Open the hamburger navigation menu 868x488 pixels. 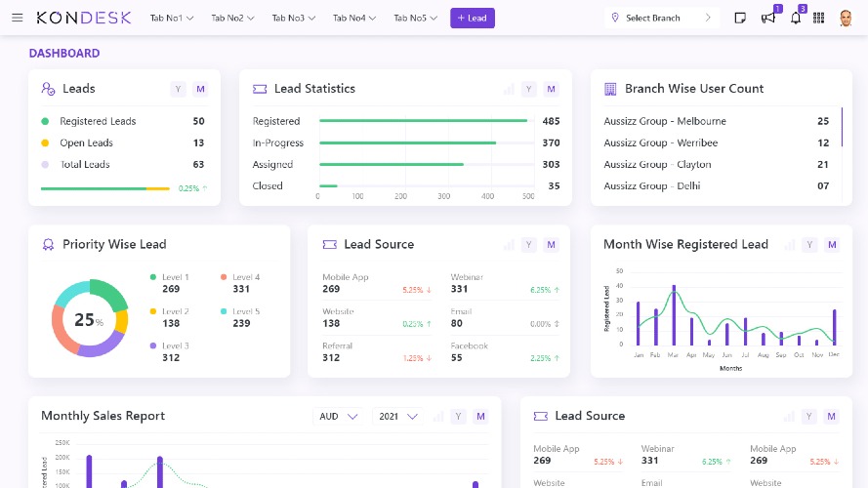click(x=18, y=18)
